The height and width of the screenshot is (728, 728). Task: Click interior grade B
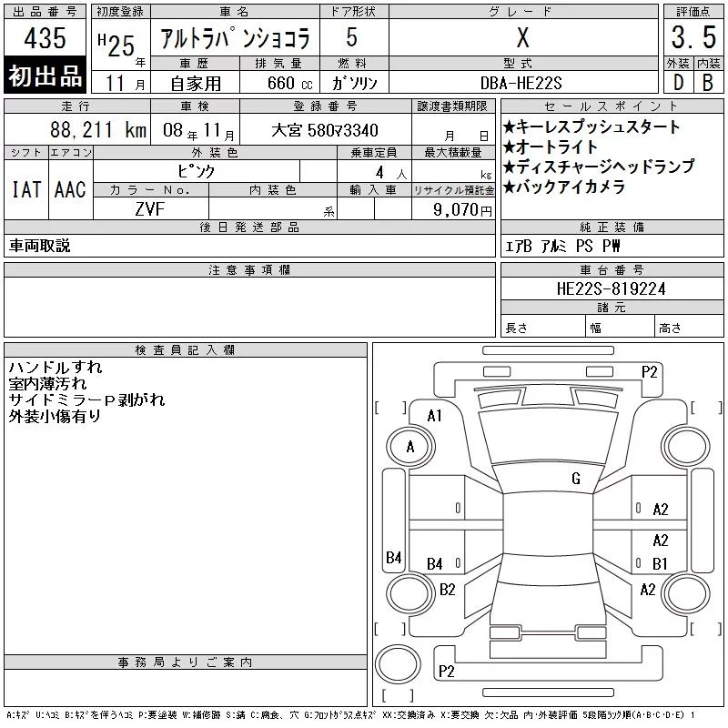[708, 83]
